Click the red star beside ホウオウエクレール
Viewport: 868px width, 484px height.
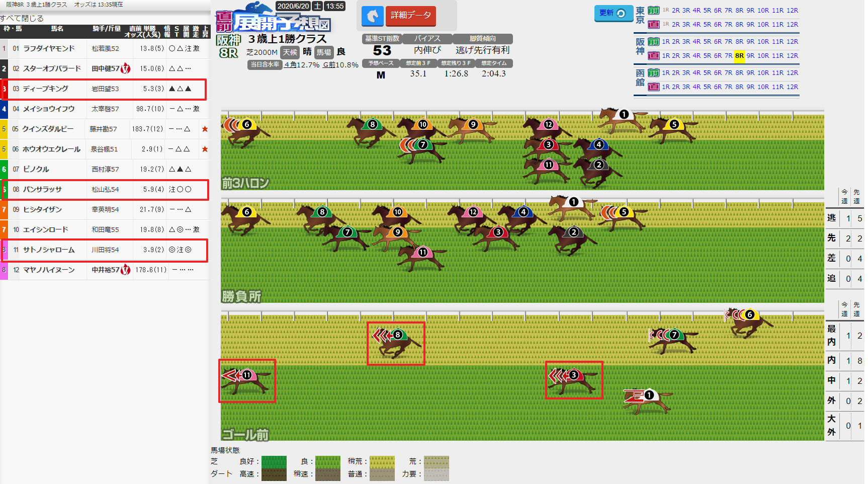point(205,149)
